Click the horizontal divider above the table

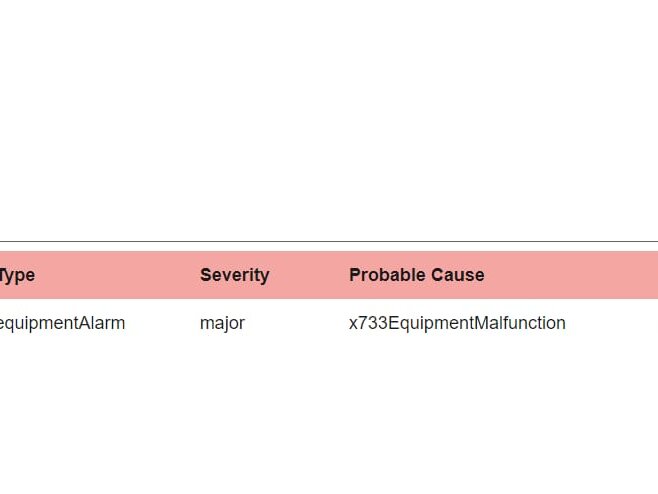(x=329, y=241)
